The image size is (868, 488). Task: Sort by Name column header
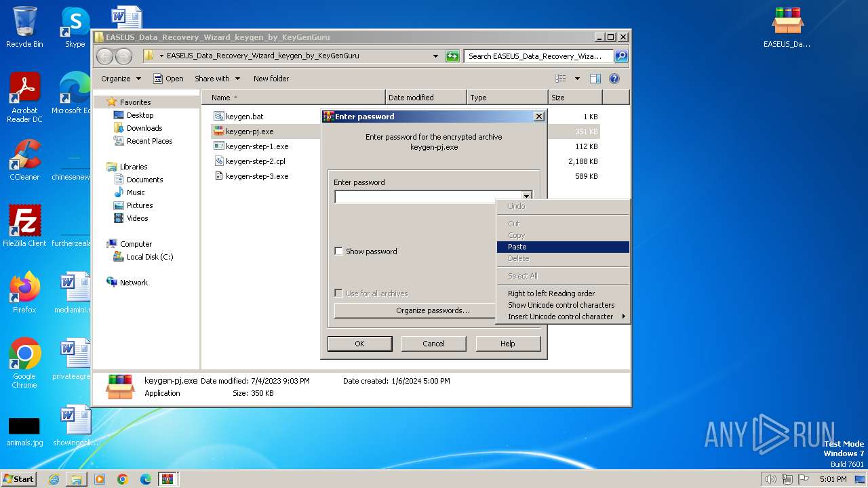click(293, 98)
